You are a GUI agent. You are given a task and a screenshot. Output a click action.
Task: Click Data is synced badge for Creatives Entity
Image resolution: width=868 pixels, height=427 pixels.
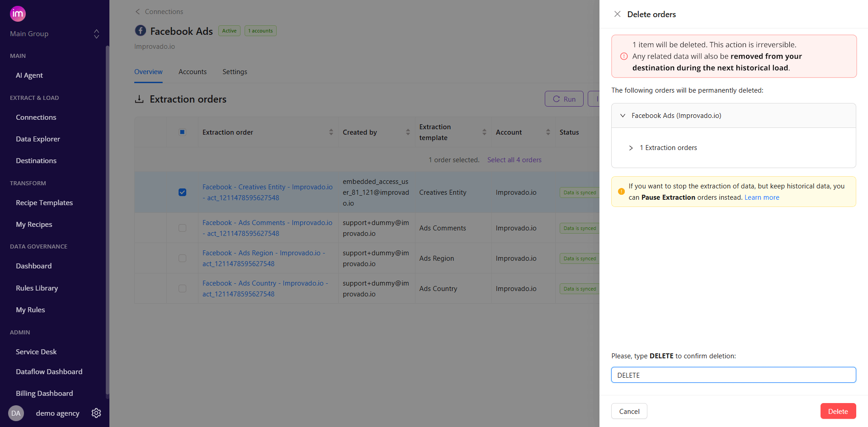click(x=580, y=192)
